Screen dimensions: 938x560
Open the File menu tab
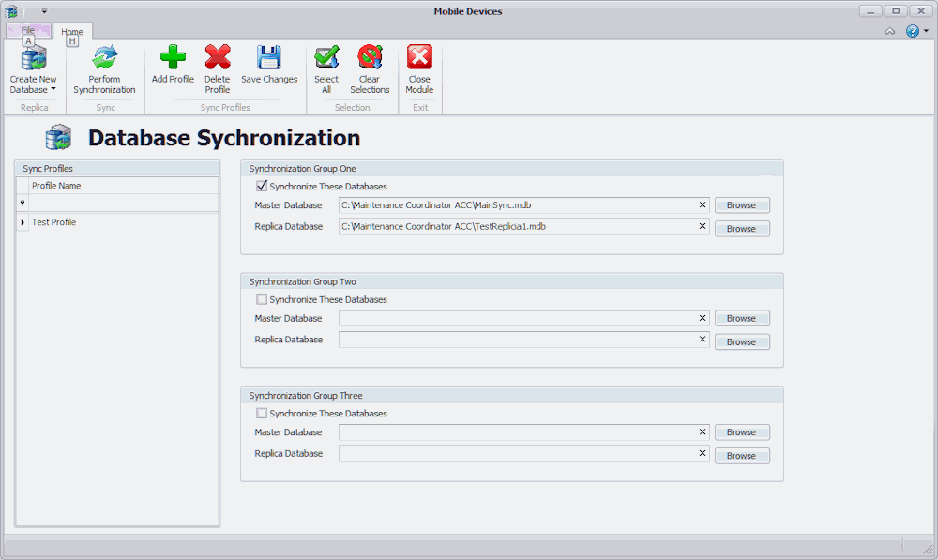tap(28, 31)
